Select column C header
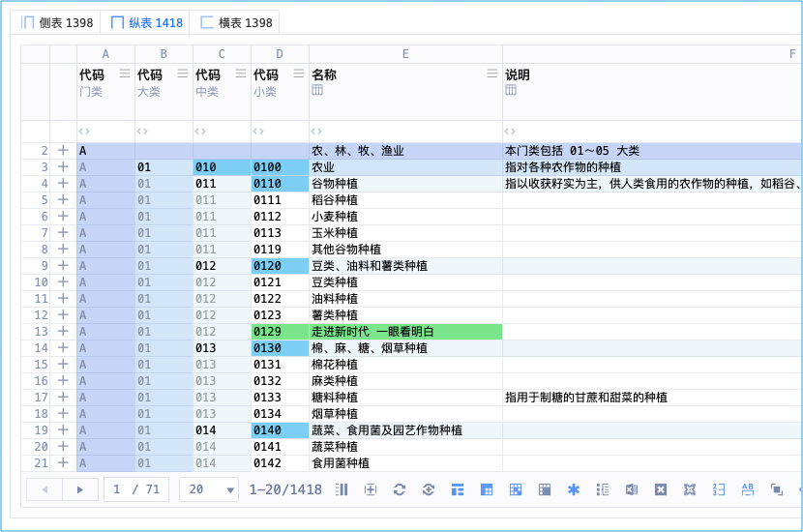 pos(222,54)
